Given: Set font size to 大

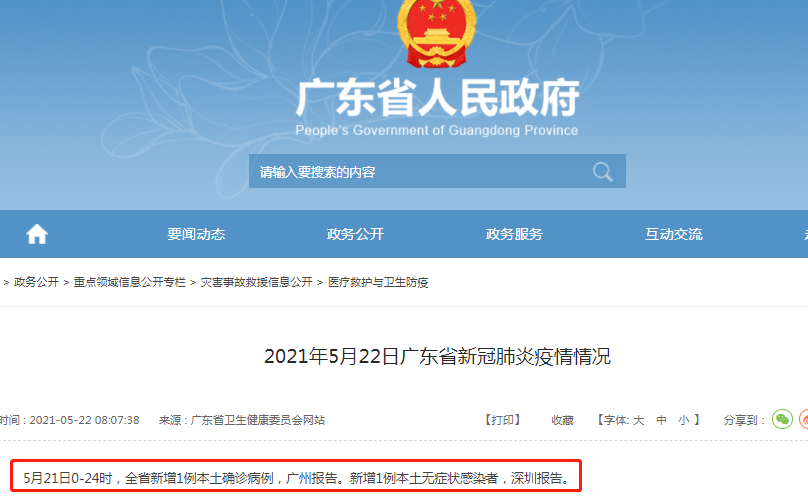Looking at the screenshot, I should (638, 420).
